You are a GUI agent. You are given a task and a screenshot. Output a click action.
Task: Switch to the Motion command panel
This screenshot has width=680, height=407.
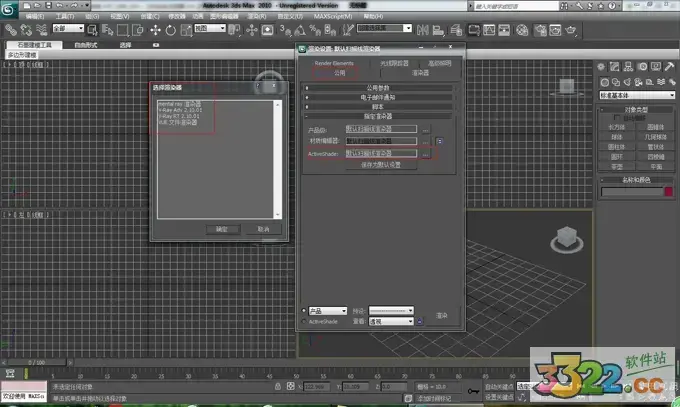click(642, 66)
